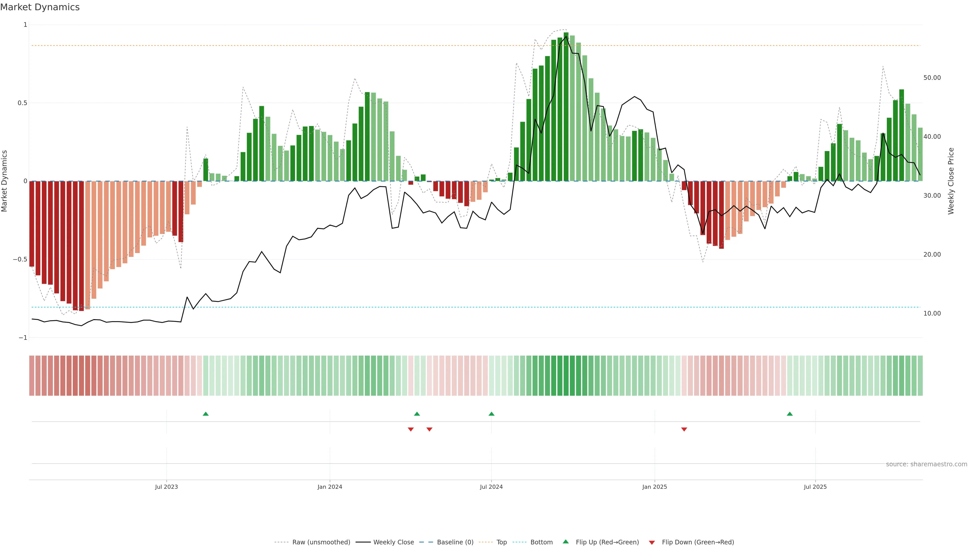Image resolution: width=980 pixels, height=551 pixels.
Task: Click the Jul 2025 x-axis label
Action: tap(815, 487)
